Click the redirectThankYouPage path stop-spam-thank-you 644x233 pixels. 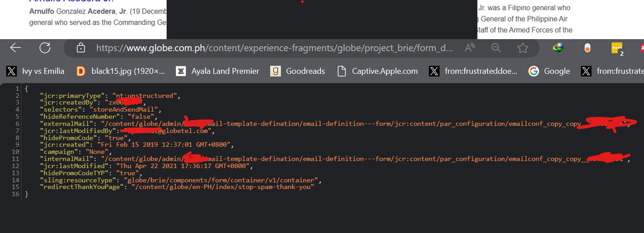[224, 187]
